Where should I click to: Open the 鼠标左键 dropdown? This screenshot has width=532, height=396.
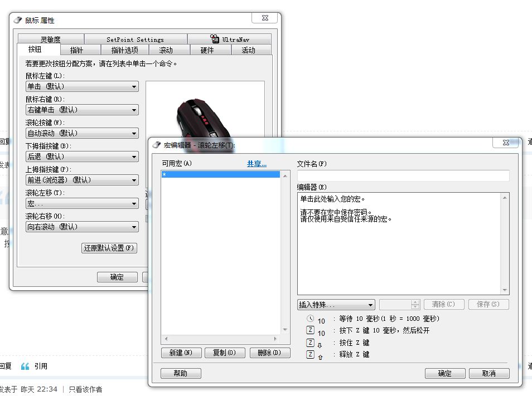point(82,87)
